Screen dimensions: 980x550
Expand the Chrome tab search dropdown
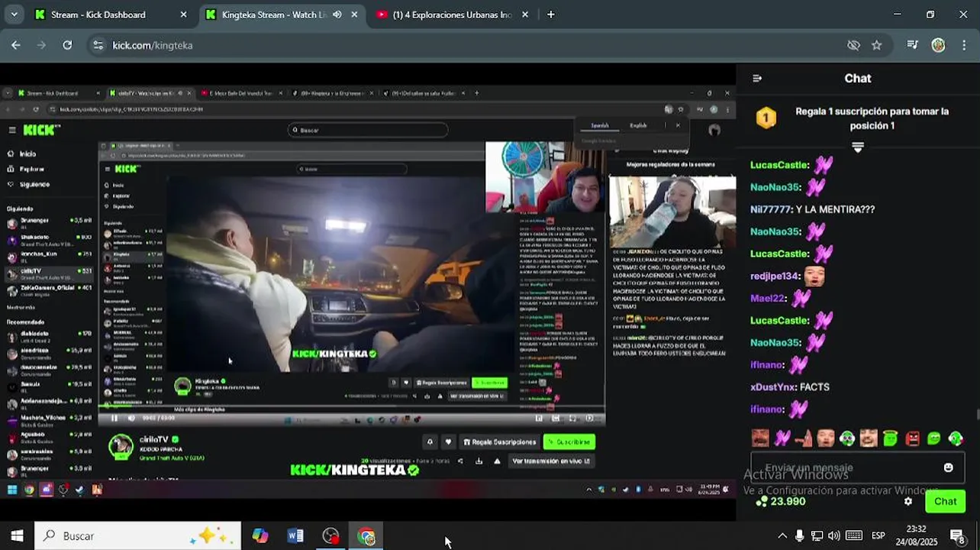pos(15,15)
